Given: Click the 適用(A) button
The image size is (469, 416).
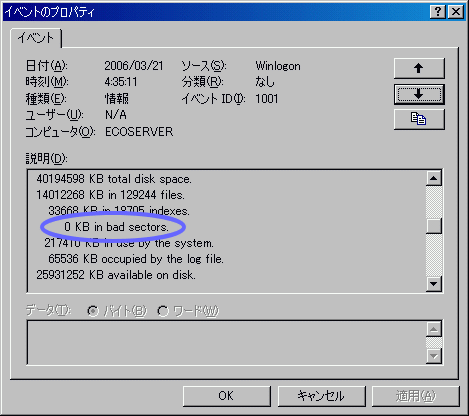Looking at the screenshot, I should tap(416, 396).
